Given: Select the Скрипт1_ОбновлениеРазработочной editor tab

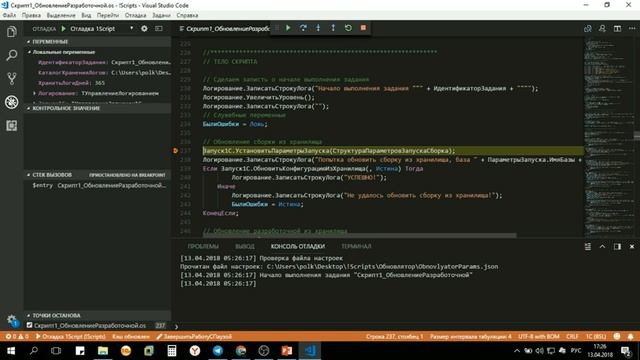Looking at the screenshot, I should point(224,29).
